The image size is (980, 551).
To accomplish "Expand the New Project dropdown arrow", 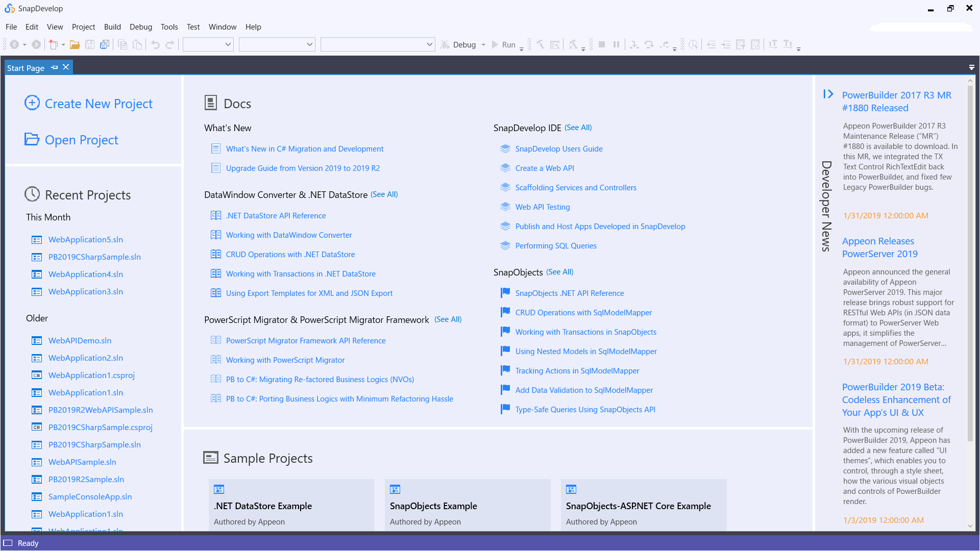I will (x=62, y=44).
